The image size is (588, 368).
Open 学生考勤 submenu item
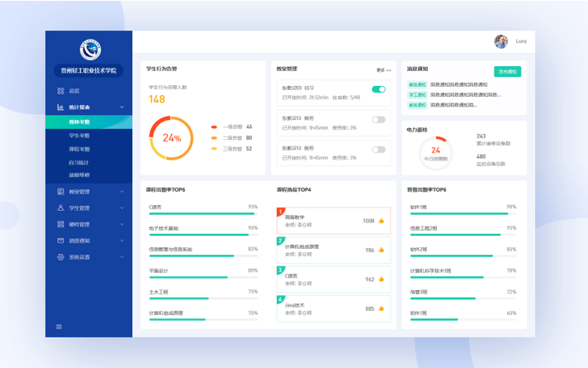click(79, 136)
